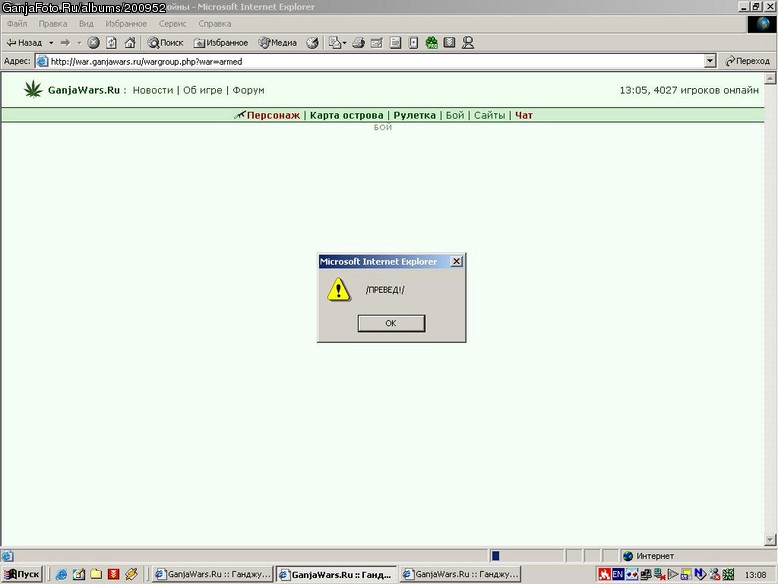
Task: Go to Персонаж page link
Action: point(273,115)
